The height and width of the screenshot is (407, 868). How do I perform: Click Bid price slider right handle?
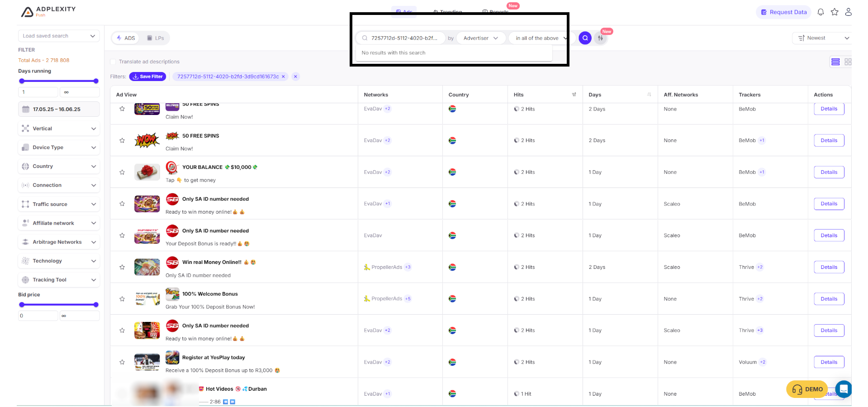point(96,305)
